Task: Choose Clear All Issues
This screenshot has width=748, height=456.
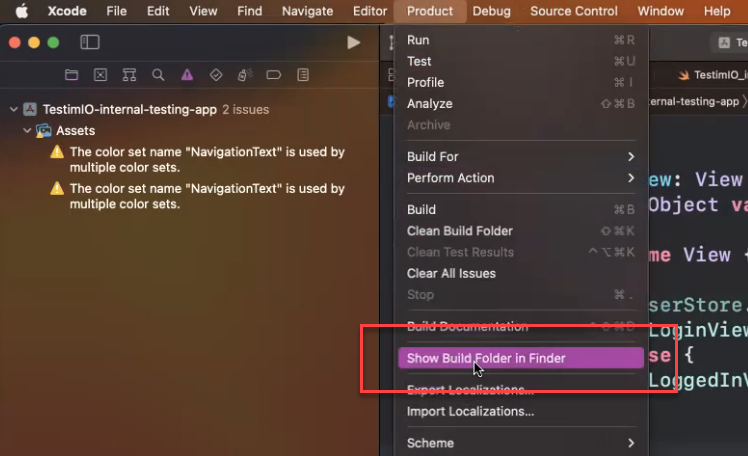Action: pyautogui.click(x=521, y=273)
